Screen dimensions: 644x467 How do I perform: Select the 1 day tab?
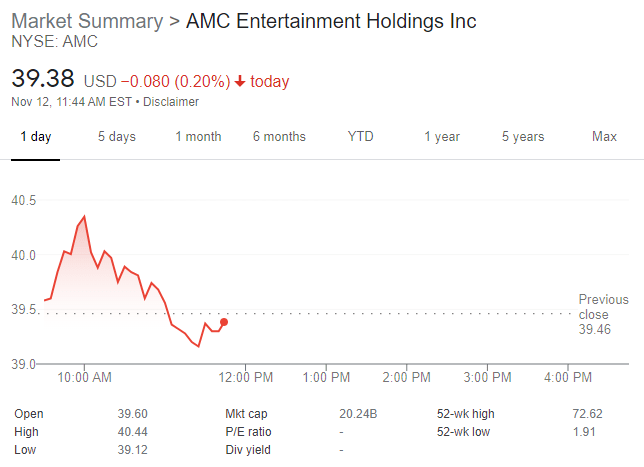click(35, 137)
